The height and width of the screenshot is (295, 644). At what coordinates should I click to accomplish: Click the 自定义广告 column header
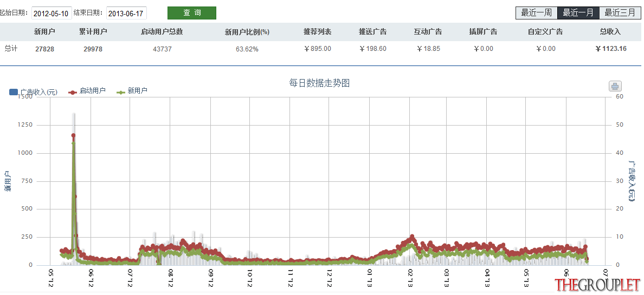545,31
